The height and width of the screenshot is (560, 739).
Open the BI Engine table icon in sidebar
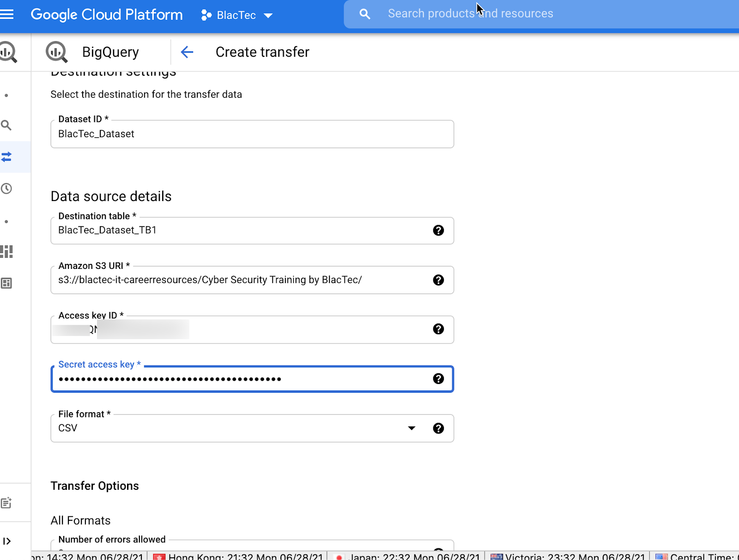(6, 283)
